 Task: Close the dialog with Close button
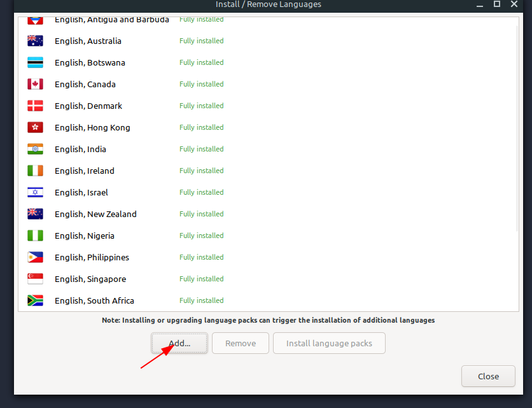tap(488, 376)
